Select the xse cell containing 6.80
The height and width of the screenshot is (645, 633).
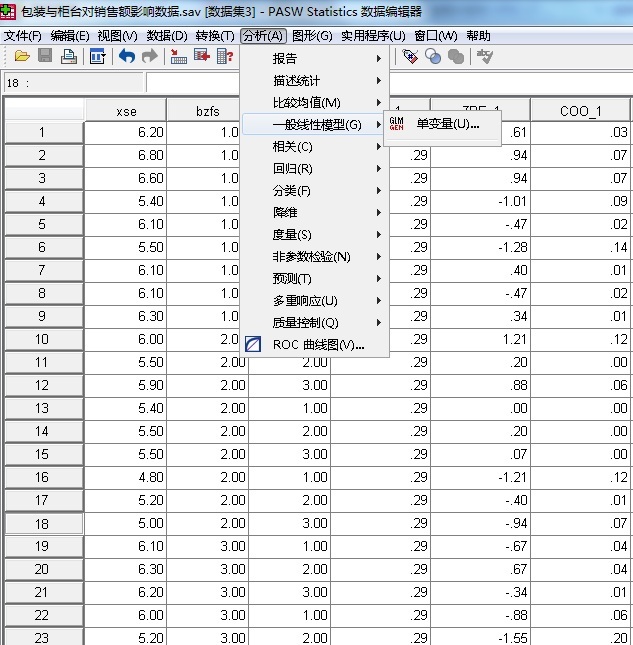click(125, 155)
